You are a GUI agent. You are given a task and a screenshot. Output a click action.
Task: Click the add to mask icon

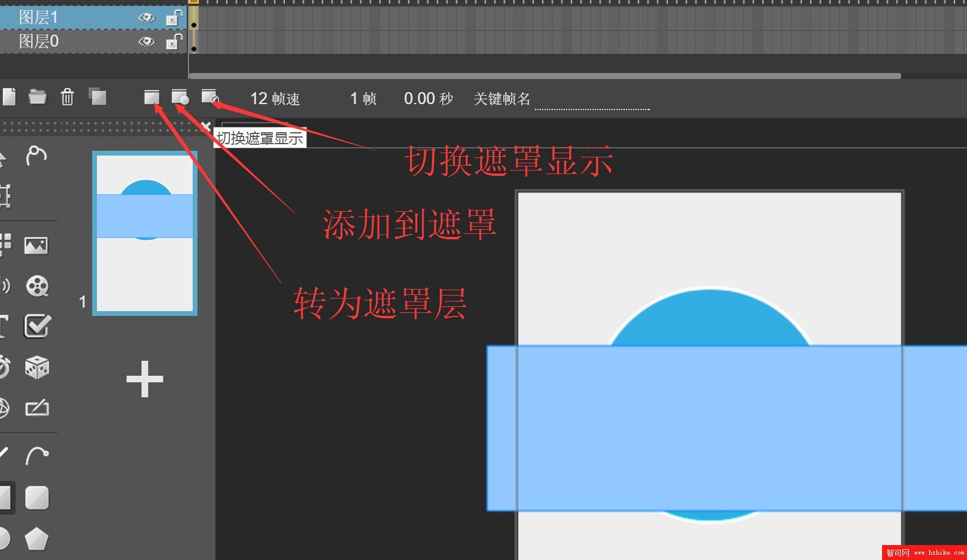tap(180, 97)
